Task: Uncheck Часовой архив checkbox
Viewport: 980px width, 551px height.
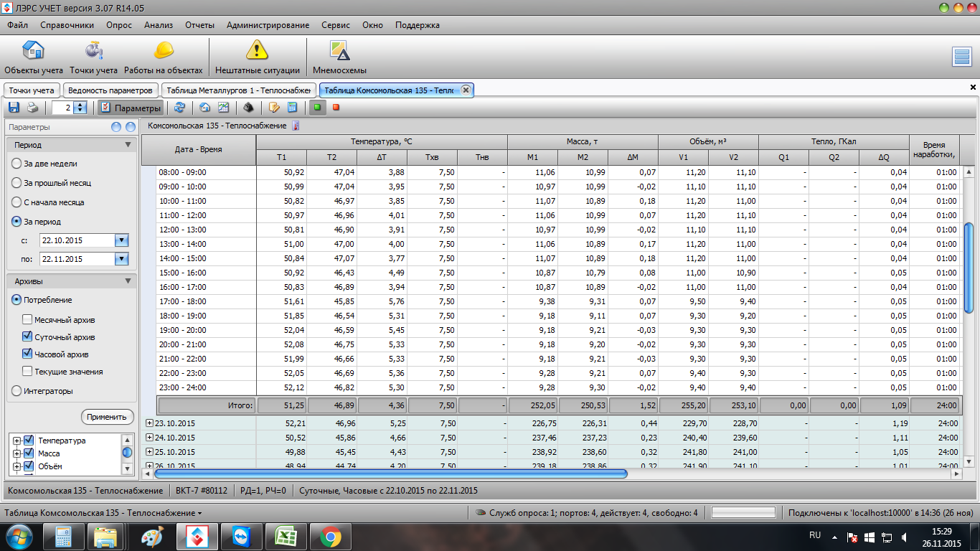Action: click(27, 354)
